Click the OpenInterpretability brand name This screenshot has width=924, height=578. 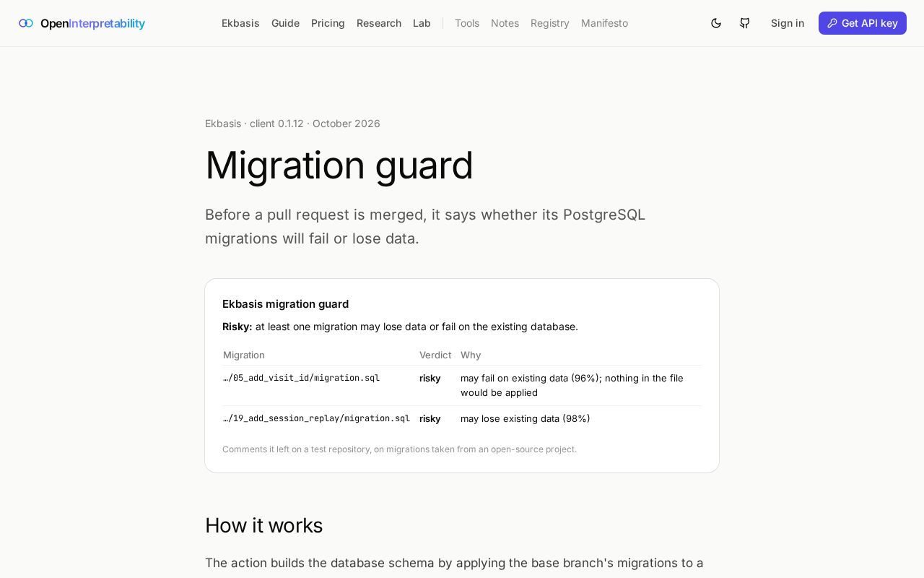(x=92, y=23)
